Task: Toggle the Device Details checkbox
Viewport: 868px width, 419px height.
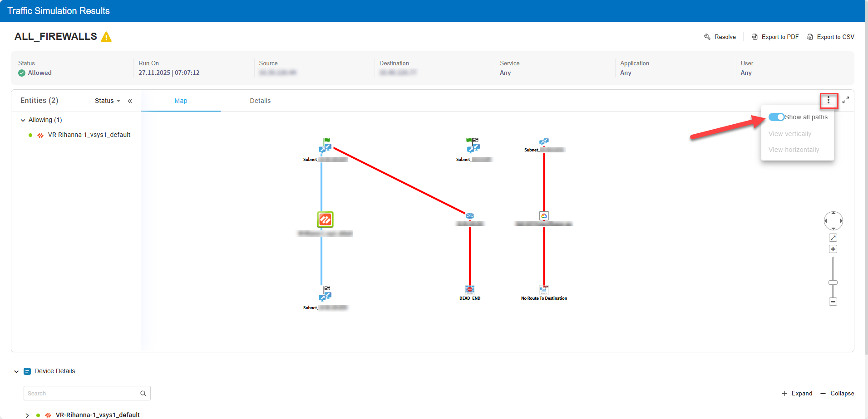Action: pyautogui.click(x=27, y=371)
